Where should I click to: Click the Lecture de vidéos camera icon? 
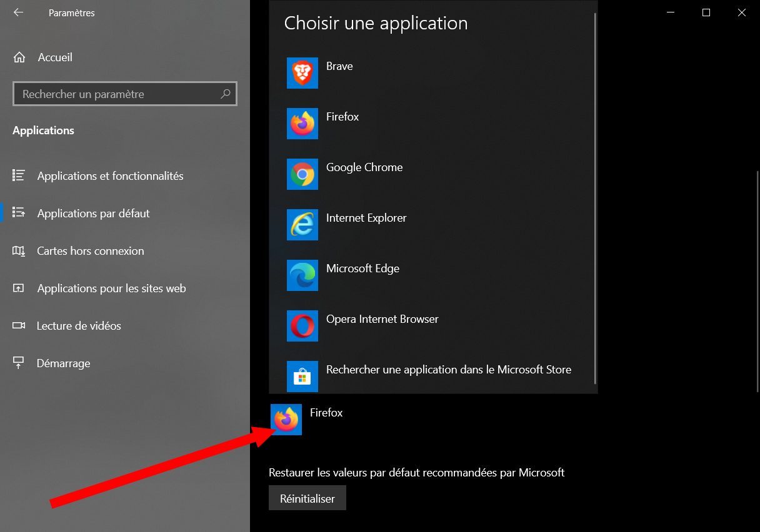point(19,325)
